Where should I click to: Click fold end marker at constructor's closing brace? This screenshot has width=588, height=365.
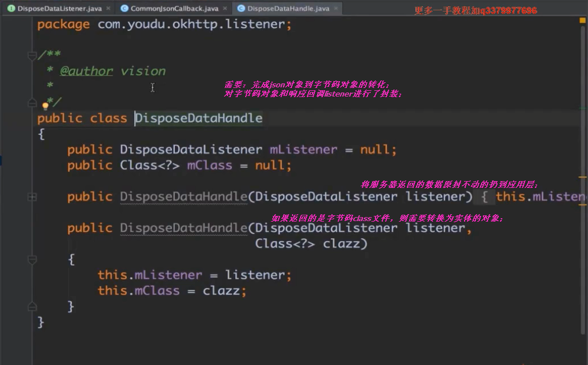point(32,307)
